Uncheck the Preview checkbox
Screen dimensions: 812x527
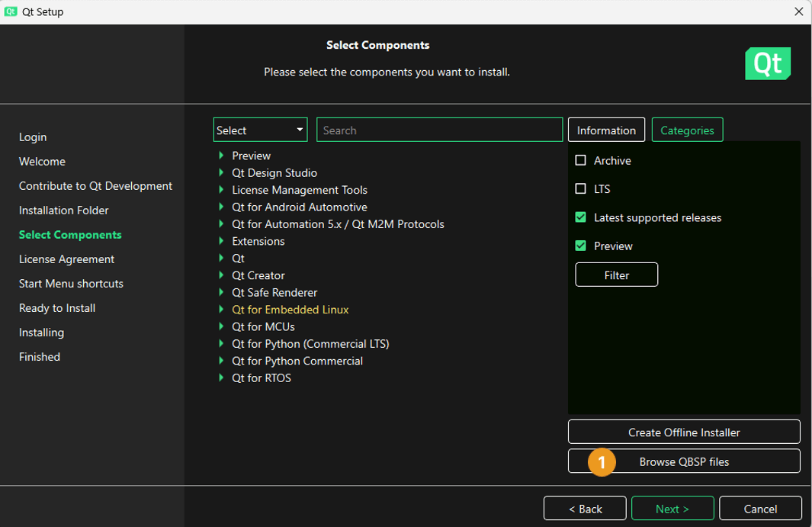point(581,246)
